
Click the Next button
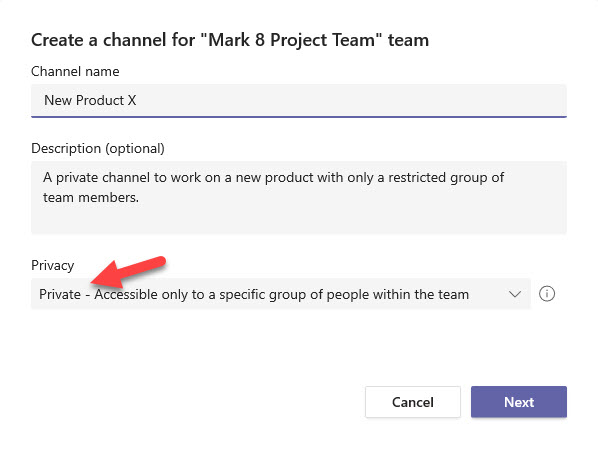tap(519, 402)
